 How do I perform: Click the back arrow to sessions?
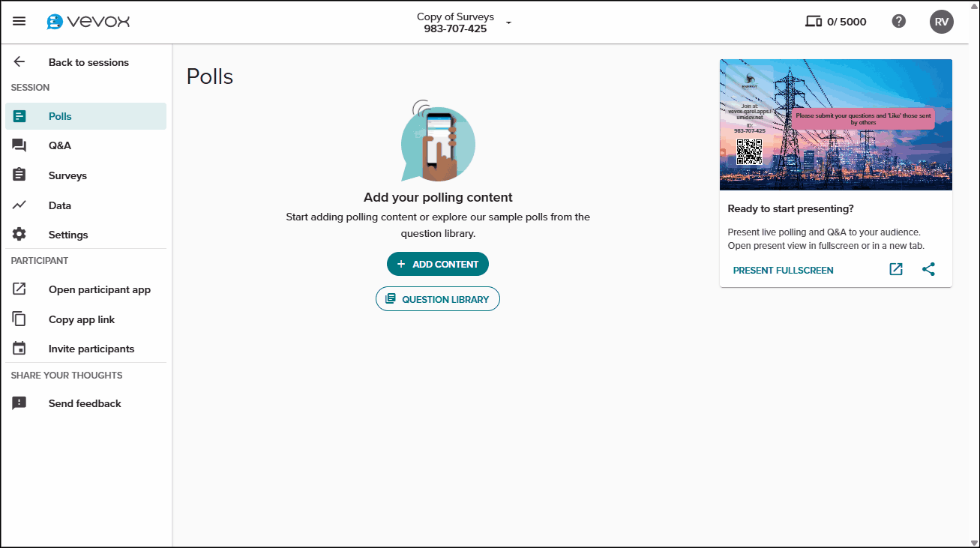click(x=19, y=61)
